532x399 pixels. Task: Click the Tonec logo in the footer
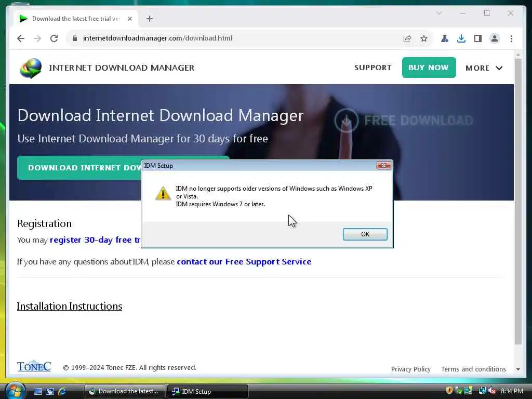point(34,366)
